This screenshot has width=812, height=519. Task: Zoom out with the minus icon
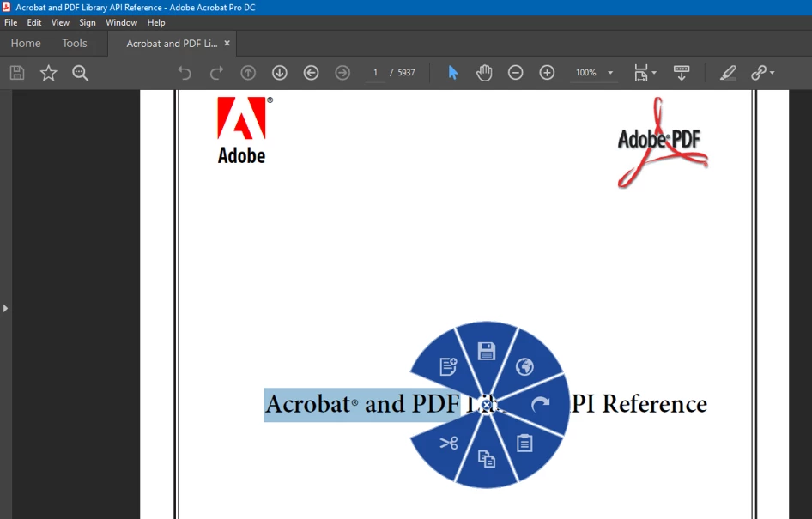(x=515, y=73)
